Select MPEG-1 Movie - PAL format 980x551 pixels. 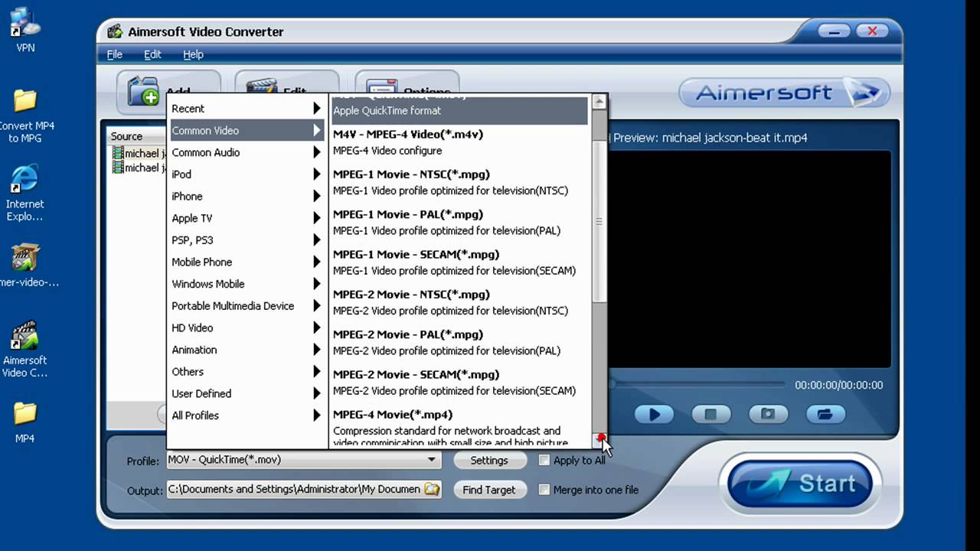pyautogui.click(x=460, y=222)
